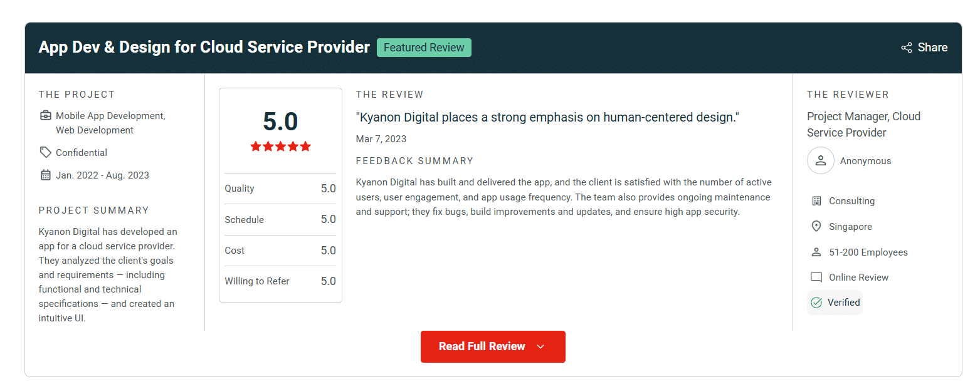Click the Consulting industry text
Viewport: 980px width, 389px height.
851,201
